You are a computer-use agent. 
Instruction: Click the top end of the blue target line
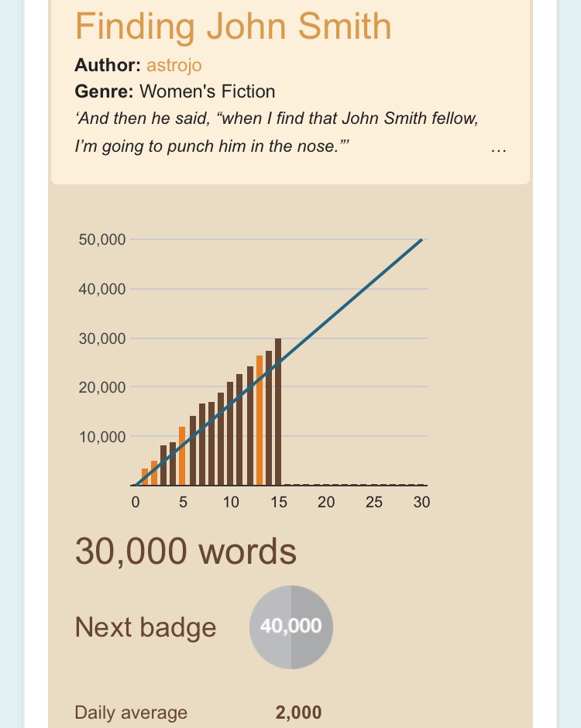point(421,240)
